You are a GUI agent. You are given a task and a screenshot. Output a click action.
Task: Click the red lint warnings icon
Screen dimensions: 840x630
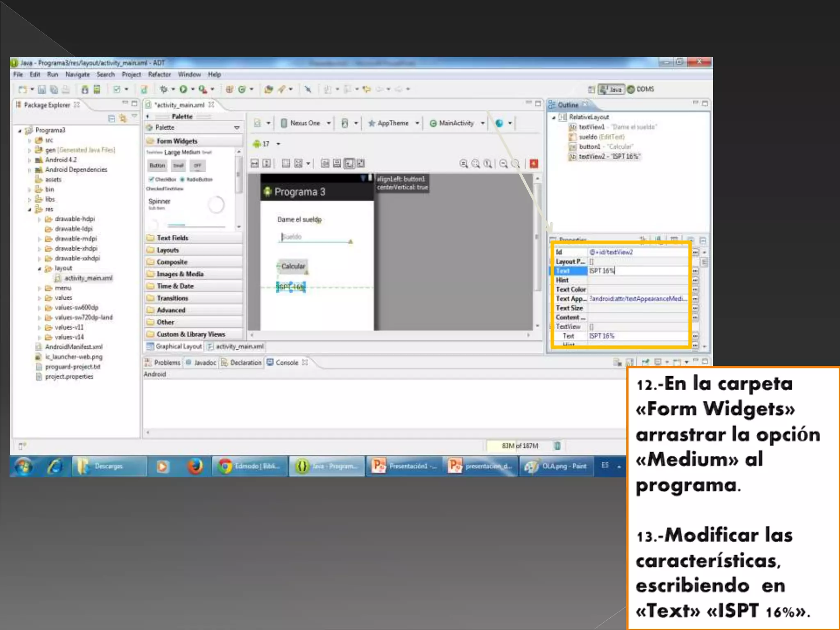coord(534,164)
